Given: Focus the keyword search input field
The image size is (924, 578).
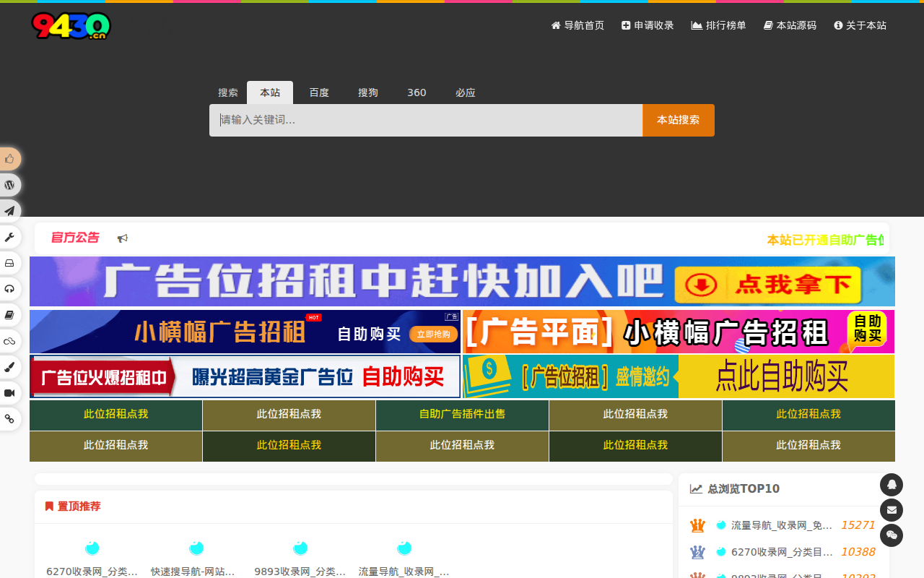Looking at the screenshot, I should coord(426,120).
